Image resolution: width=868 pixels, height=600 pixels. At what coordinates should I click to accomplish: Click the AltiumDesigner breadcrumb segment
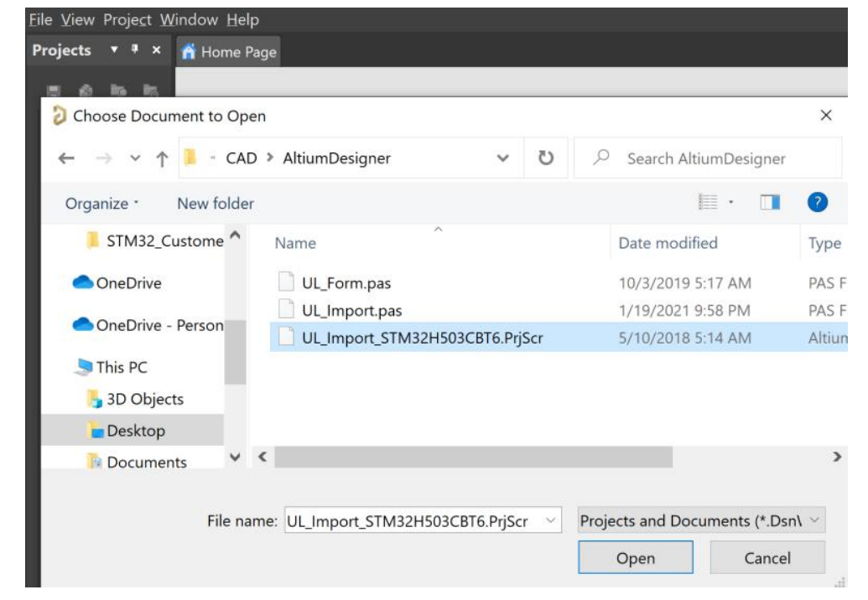(x=336, y=158)
